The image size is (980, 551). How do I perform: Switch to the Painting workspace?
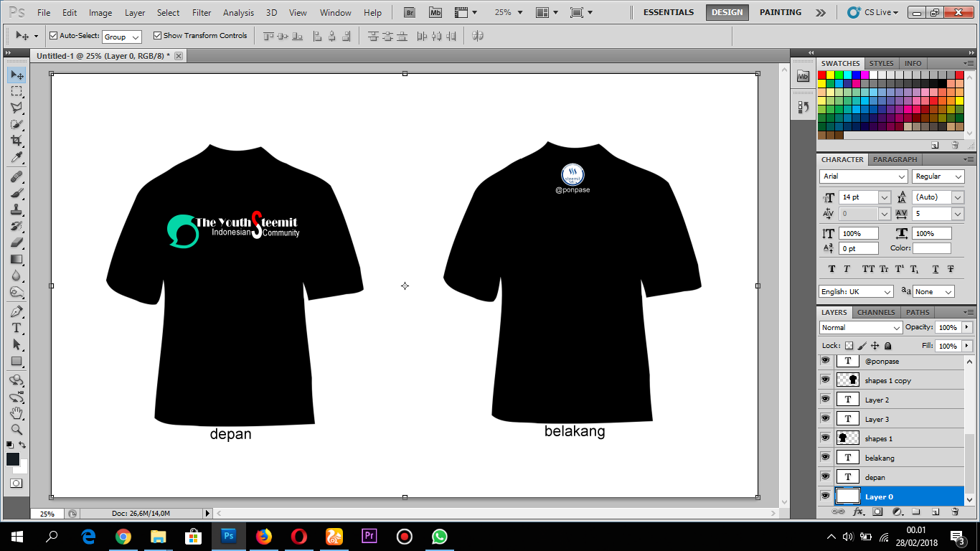point(781,13)
